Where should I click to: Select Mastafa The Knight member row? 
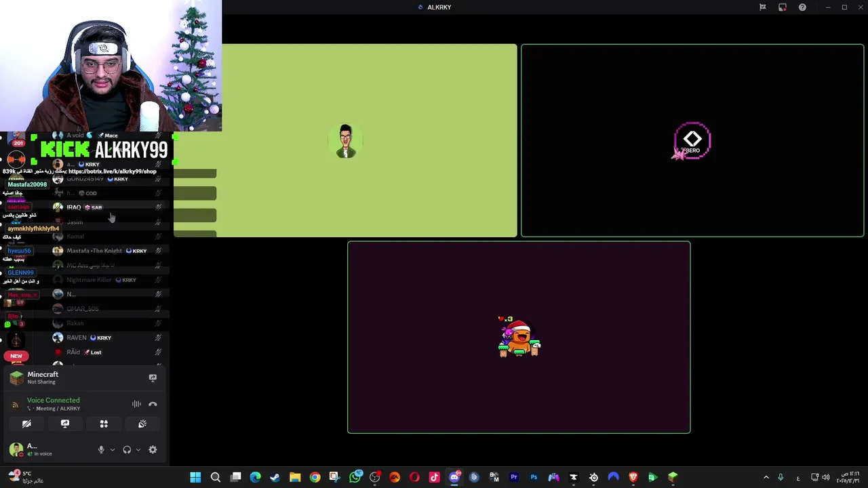(x=108, y=251)
